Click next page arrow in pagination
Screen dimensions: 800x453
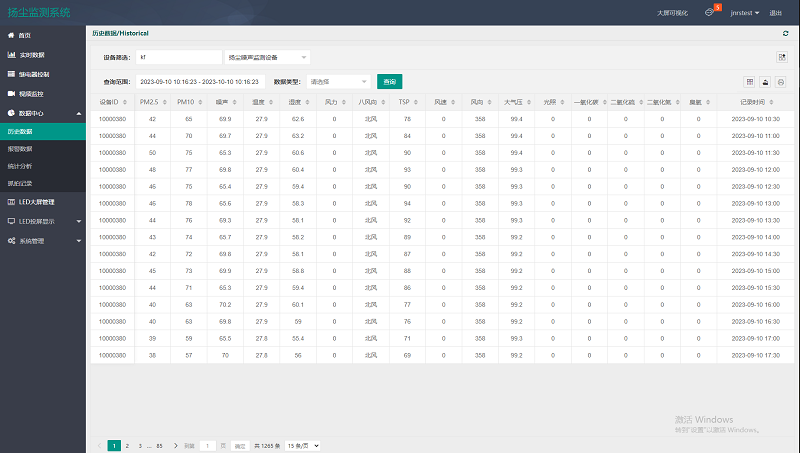coord(177,444)
